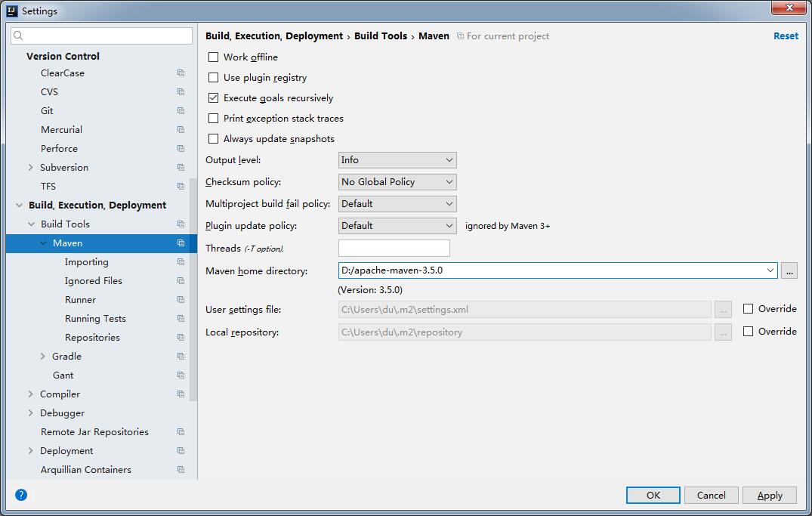Click the page icon next to Compiler

pyautogui.click(x=180, y=394)
